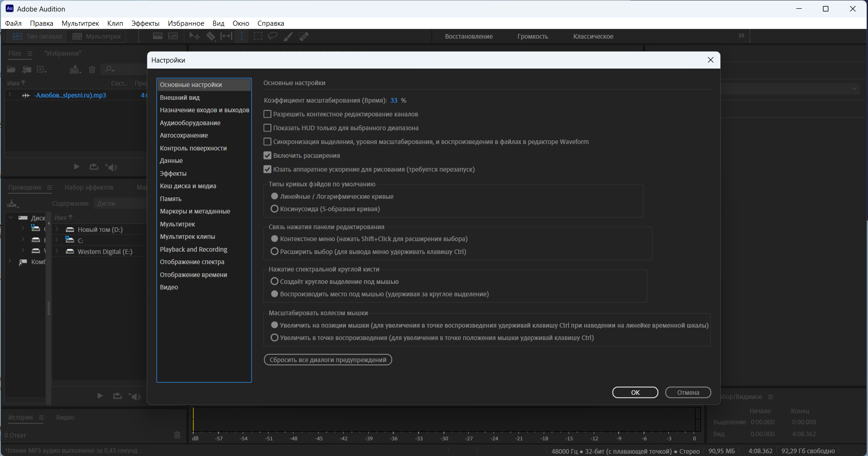Screen dimensions: 868x456
Task: Click the OK button
Action: [x=635, y=393]
